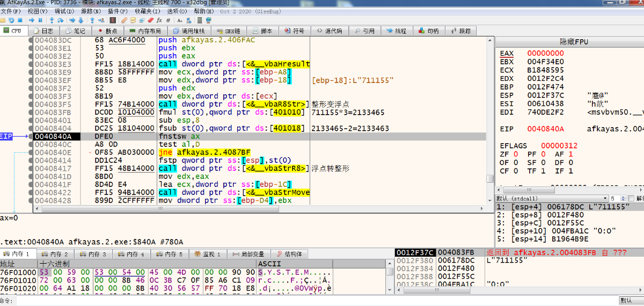Viewport: 644px width, 306px height.
Task: Open the 选项(O) menu
Action: tap(177, 11)
